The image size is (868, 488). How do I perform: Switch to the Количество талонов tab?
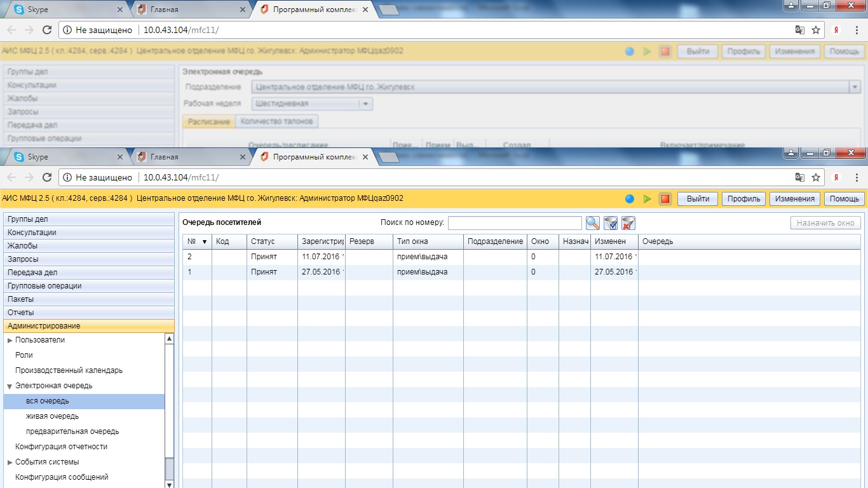click(x=277, y=121)
